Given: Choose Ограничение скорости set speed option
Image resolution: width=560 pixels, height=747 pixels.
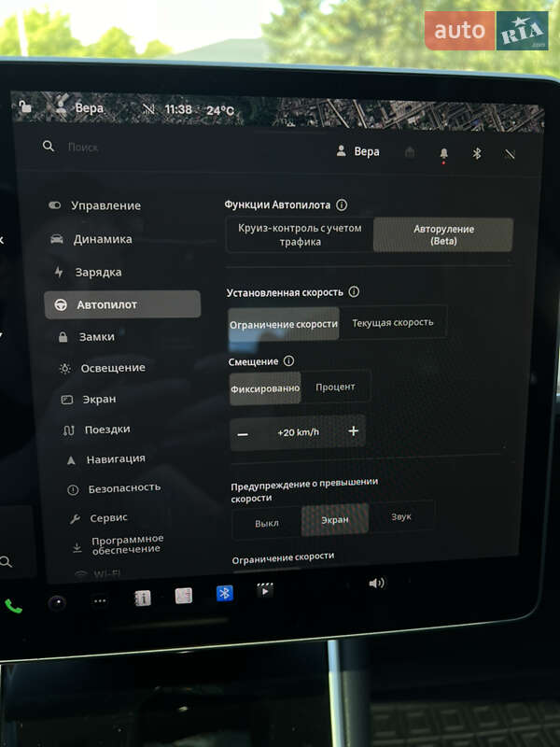Looking at the screenshot, I should 284,324.
